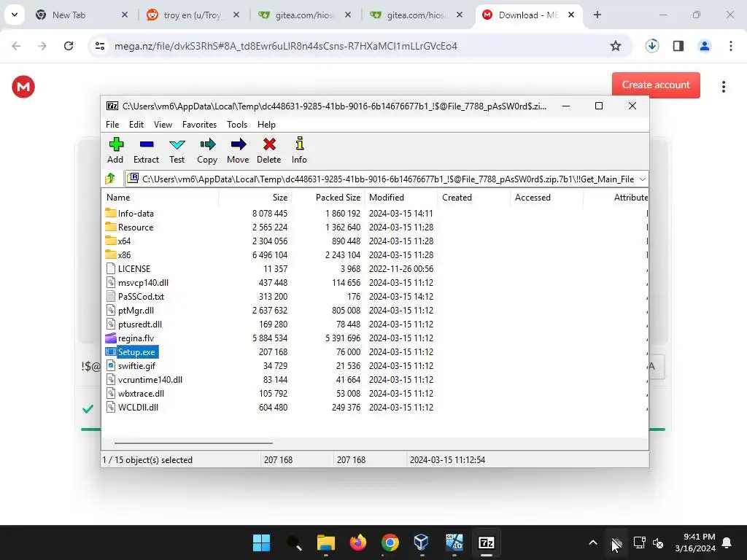Screen dimensions: 747x560
Task: Open Chrome downloads icon
Action: 651,46
